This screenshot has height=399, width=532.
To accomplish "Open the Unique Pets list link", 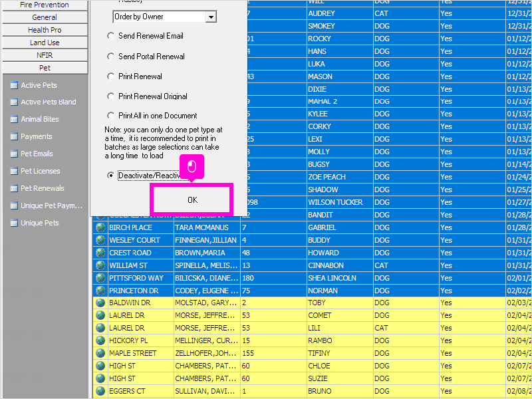I will 40,223.
